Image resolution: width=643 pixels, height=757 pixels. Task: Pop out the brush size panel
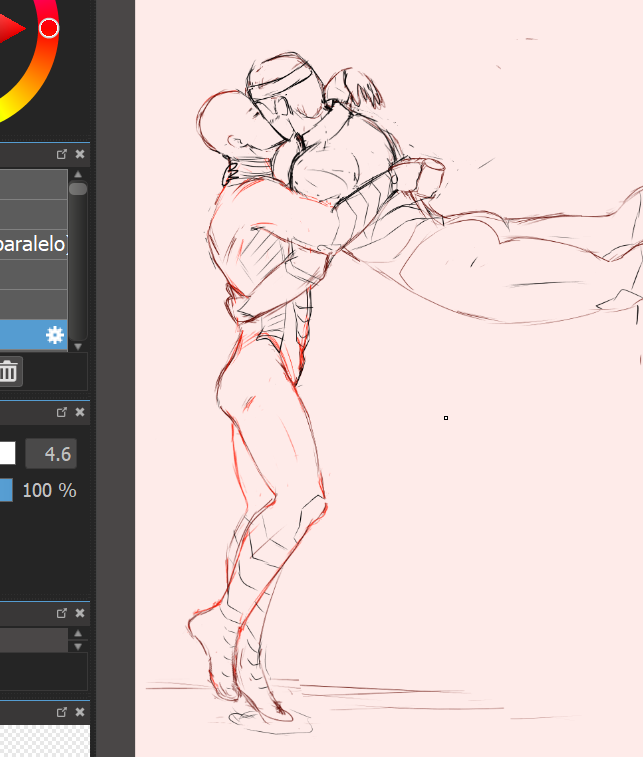point(62,412)
